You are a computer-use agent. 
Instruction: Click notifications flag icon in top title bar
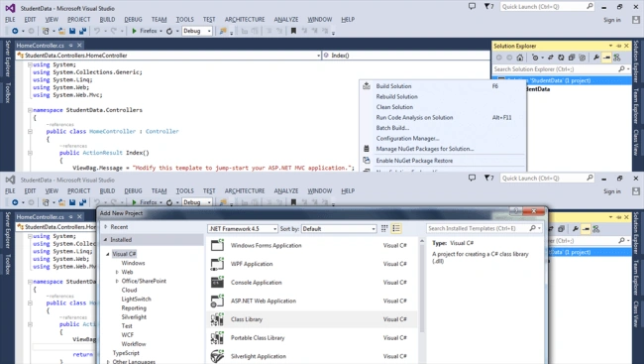(x=488, y=6)
